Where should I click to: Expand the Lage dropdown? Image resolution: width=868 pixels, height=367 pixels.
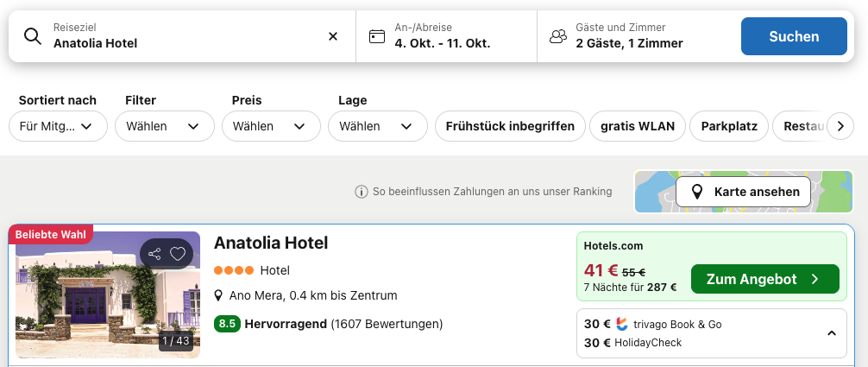(377, 126)
